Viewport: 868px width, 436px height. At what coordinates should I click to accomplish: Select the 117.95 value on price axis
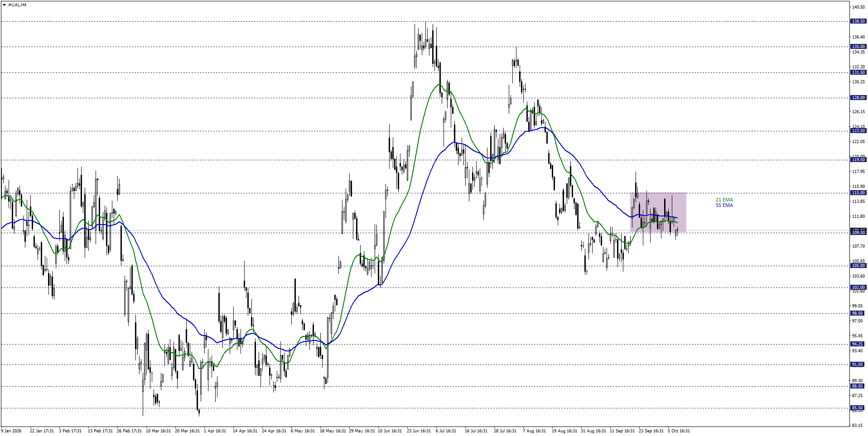coord(858,172)
